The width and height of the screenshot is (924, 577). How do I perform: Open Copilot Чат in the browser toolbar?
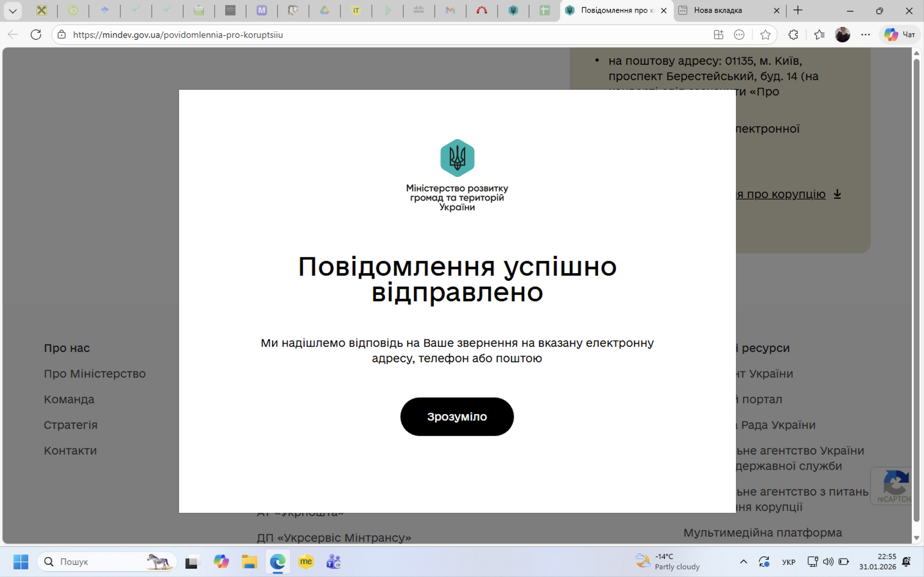pos(900,35)
